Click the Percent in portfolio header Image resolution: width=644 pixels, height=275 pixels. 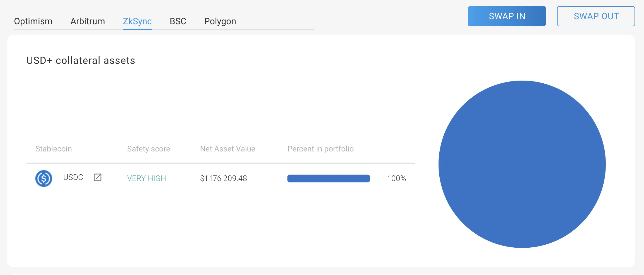320,149
